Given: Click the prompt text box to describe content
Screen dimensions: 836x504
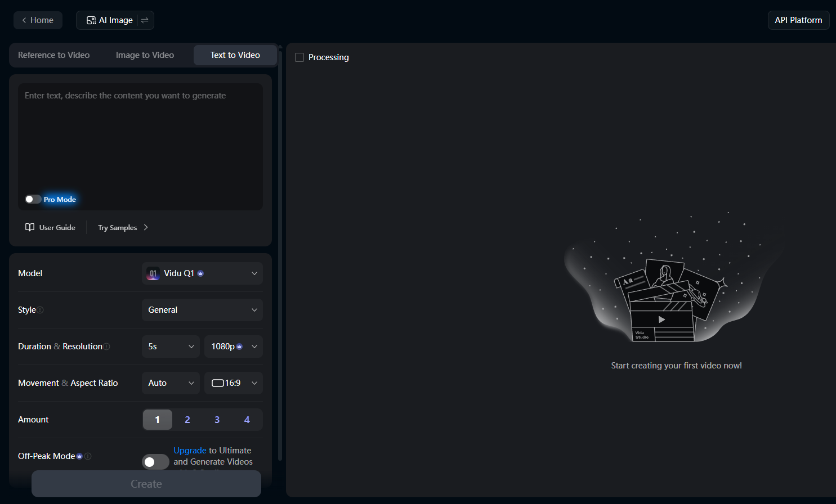Looking at the screenshot, I should (141, 147).
